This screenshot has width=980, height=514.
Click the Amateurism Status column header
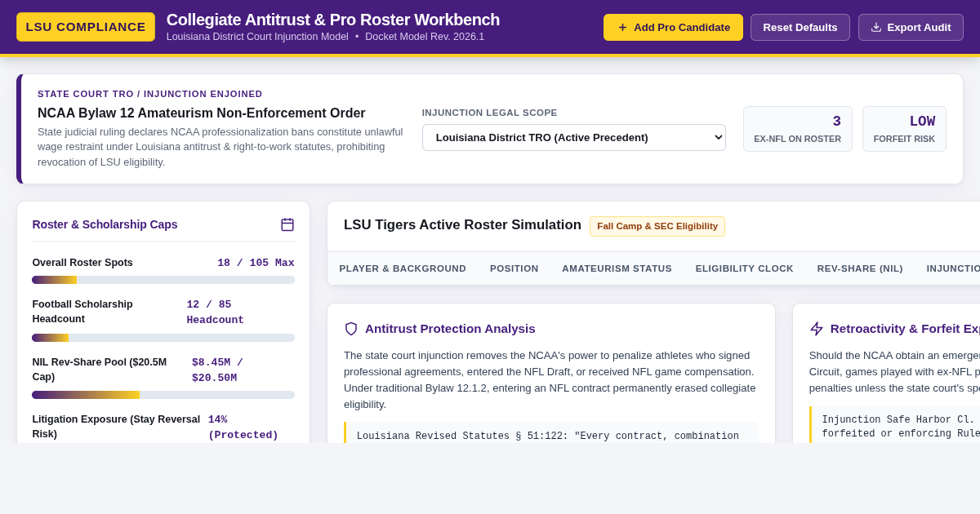(x=617, y=268)
